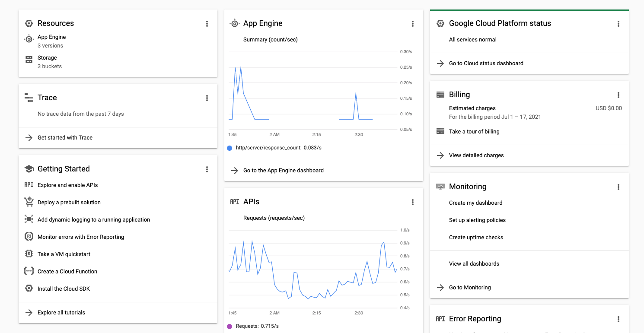The height and width of the screenshot is (333, 644).
Task: Click the App Engine card header icon
Action: [235, 23]
